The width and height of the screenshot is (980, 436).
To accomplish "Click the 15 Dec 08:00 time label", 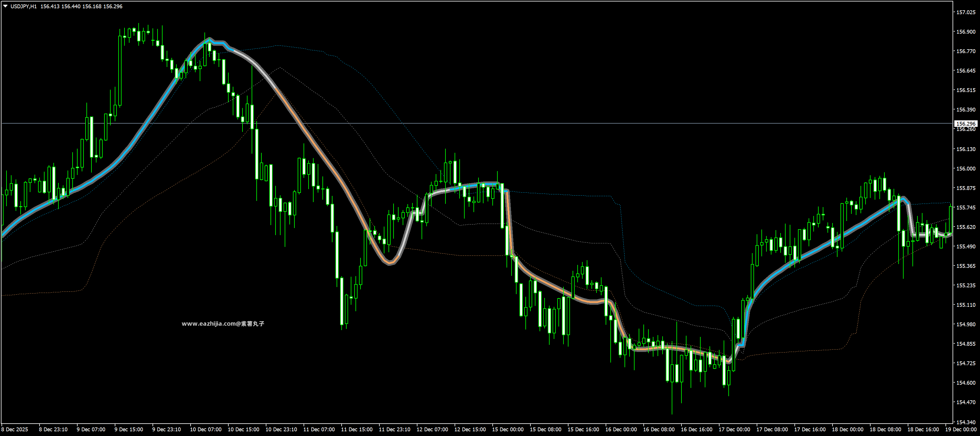I will point(545,430).
